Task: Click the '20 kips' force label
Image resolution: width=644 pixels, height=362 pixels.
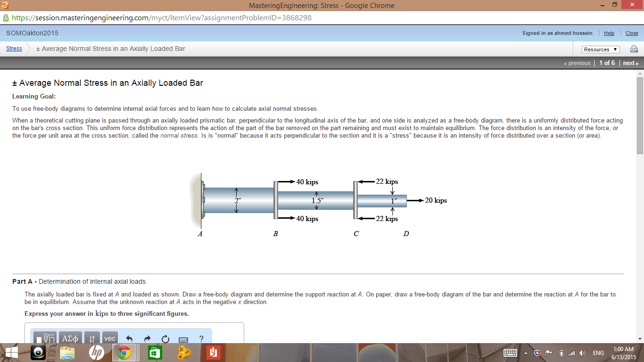Action: pyautogui.click(x=436, y=200)
